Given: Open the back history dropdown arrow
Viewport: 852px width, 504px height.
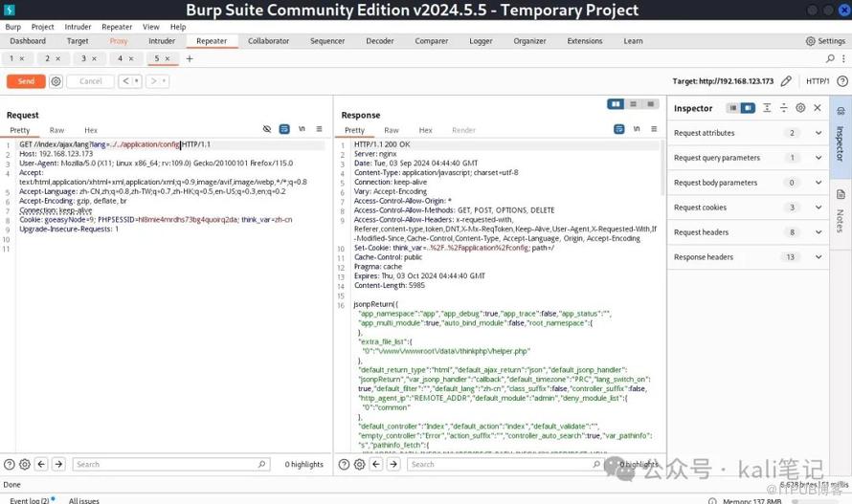Looking at the screenshot, I should click(135, 81).
